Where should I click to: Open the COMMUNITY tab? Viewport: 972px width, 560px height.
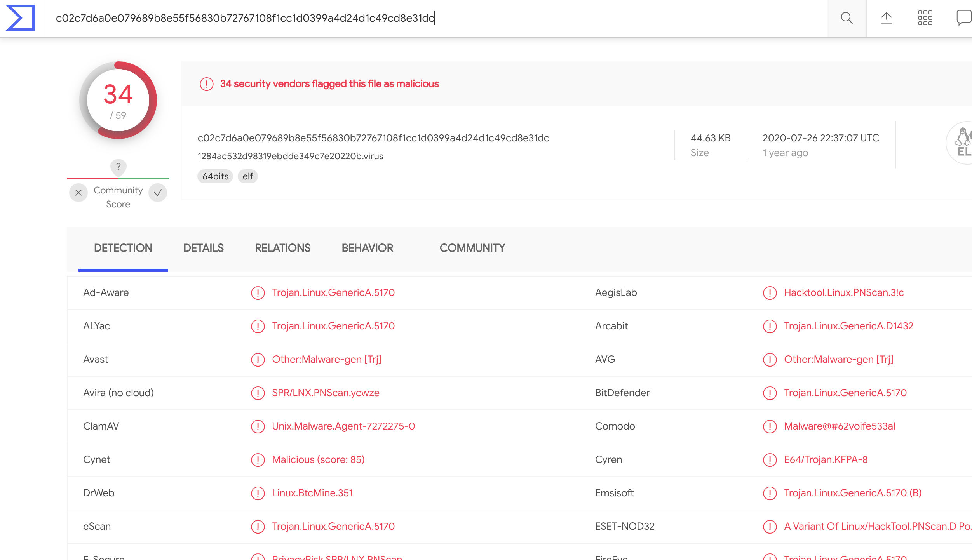pos(472,248)
